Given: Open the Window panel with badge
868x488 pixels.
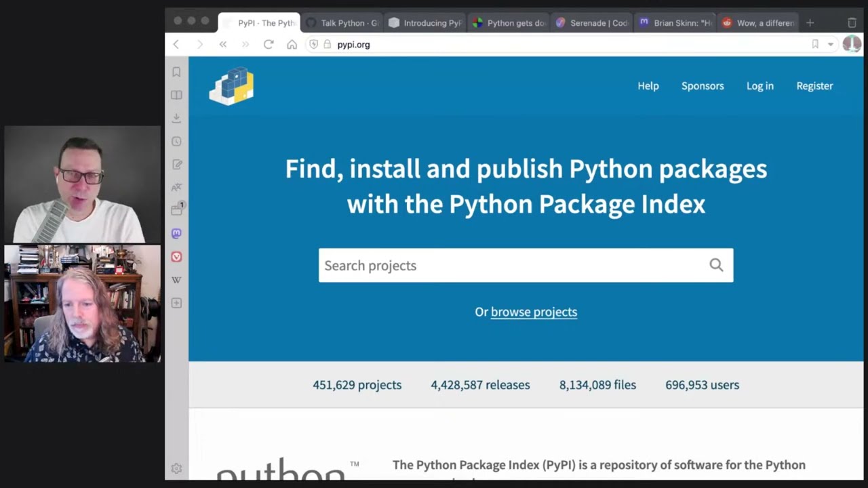Looking at the screenshot, I should (177, 209).
